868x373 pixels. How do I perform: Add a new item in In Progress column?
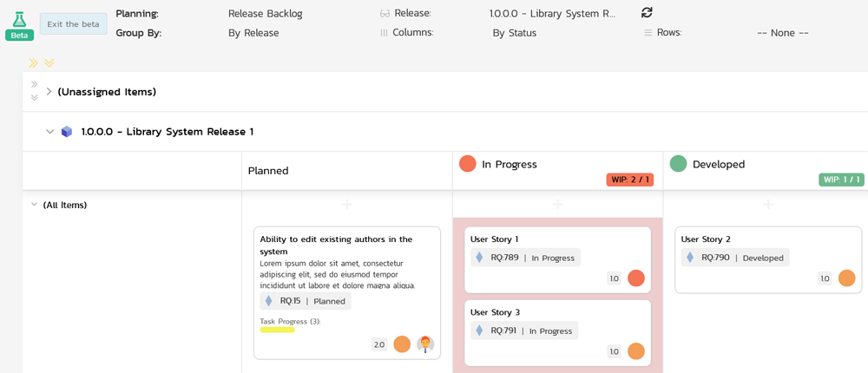557,205
